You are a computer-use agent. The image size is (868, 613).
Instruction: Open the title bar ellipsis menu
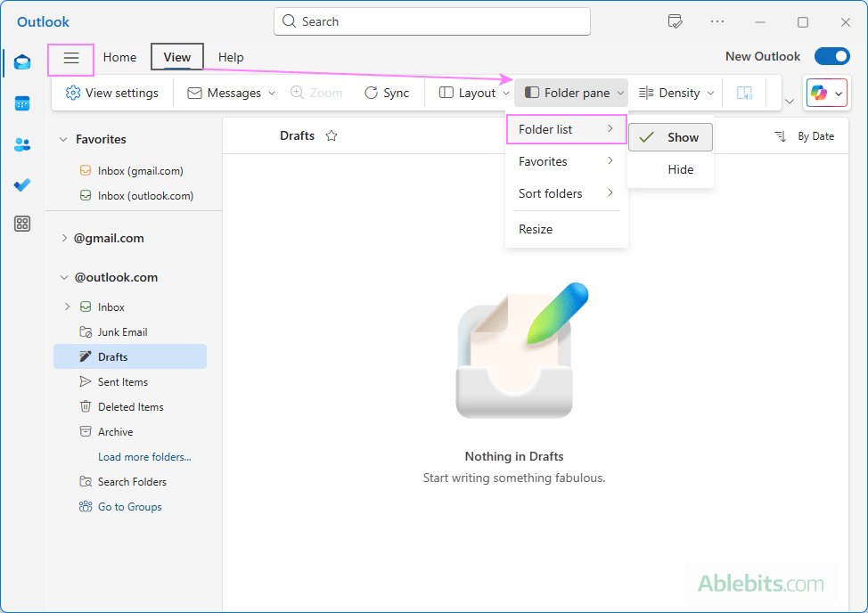pos(717,21)
